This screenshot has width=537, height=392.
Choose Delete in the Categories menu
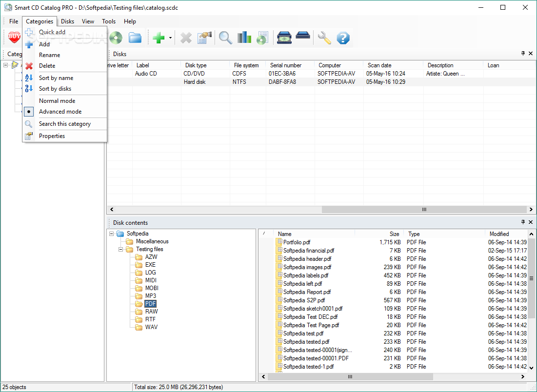(65, 66)
